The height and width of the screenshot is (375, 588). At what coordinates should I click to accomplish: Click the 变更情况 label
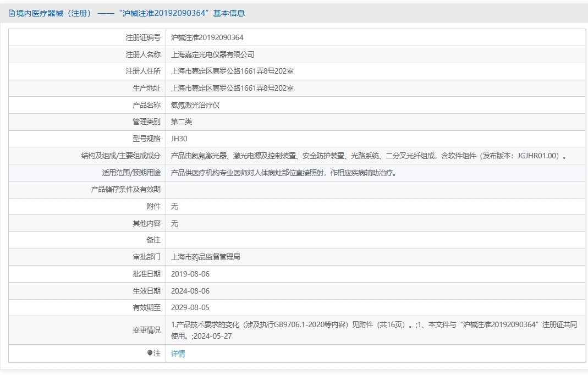click(146, 330)
